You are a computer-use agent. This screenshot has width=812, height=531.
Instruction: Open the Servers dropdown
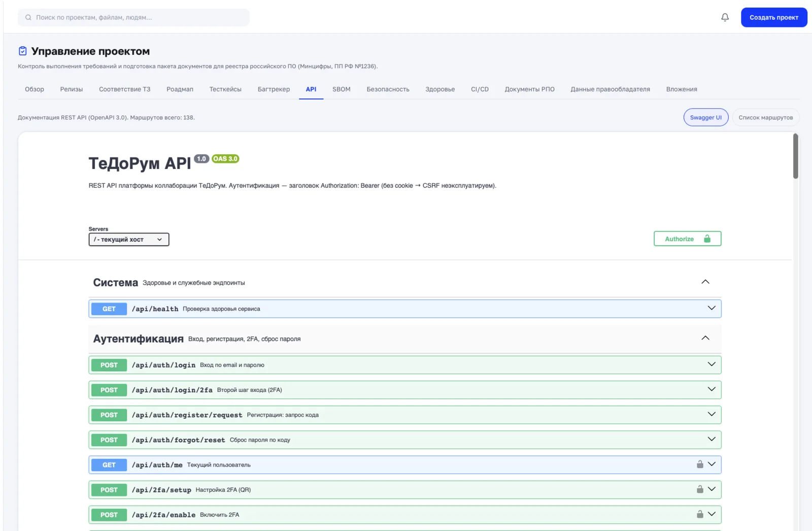click(129, 240)
